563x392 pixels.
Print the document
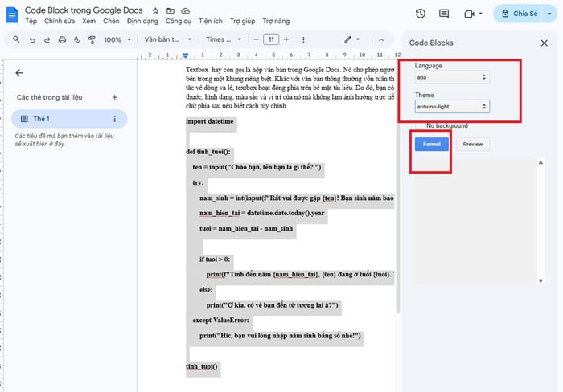[62, 39]
